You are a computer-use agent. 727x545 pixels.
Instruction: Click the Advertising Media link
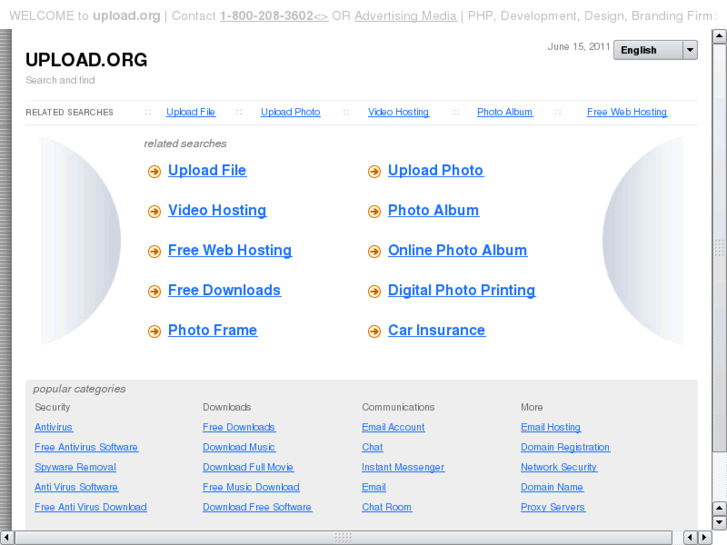pos(405,16)
